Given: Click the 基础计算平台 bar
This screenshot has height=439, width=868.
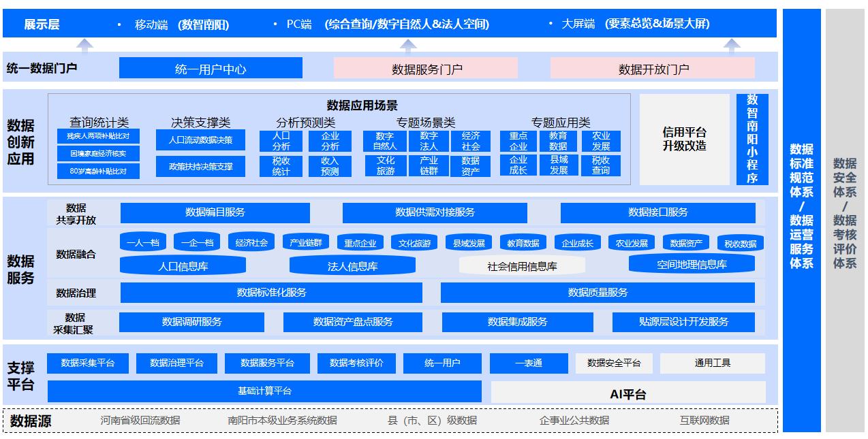Looking at the screenshot, I should pos(264,391).
